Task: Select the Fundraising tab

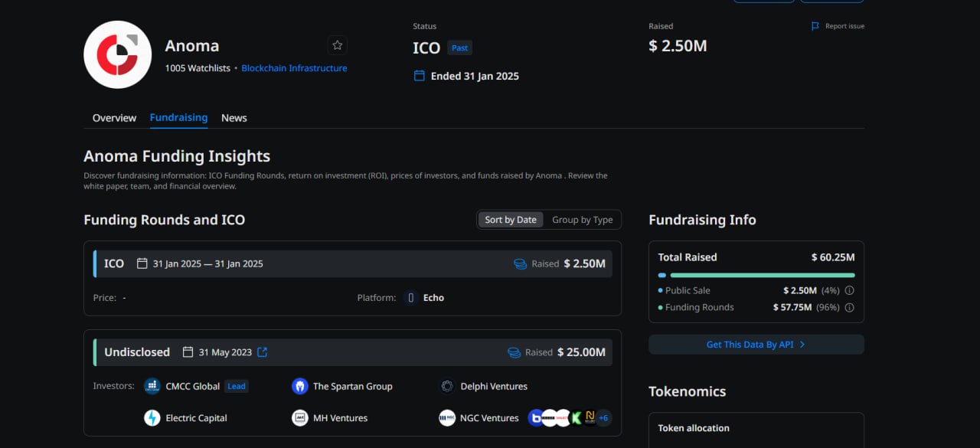Action: point(178,118)
